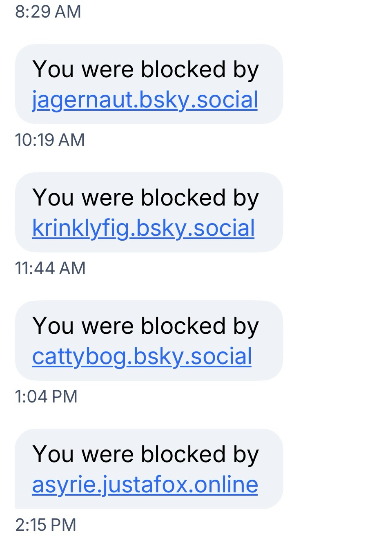Follow the asyrie.justafox.online link
This screenshot has height=541, width=392.
145,485
